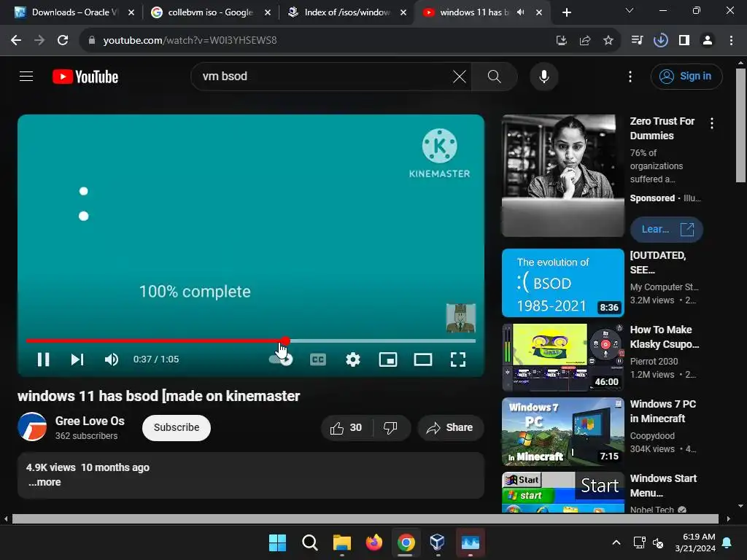The width and height of the screenshot is (747, 560).
Task: Enter full screen mode
Action: coord(458,359)
